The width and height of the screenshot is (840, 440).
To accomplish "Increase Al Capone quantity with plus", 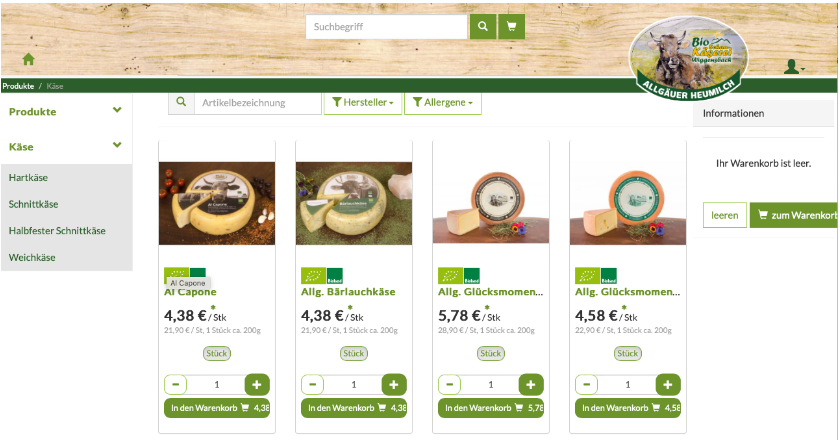I will (257, 384).
